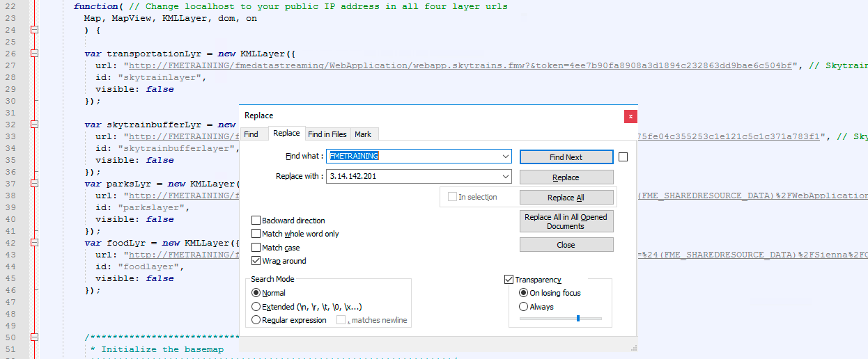The width and height of the screenshot is (868, 359).
Task: Select Always transparency option
Action: [x=524, y=307]
